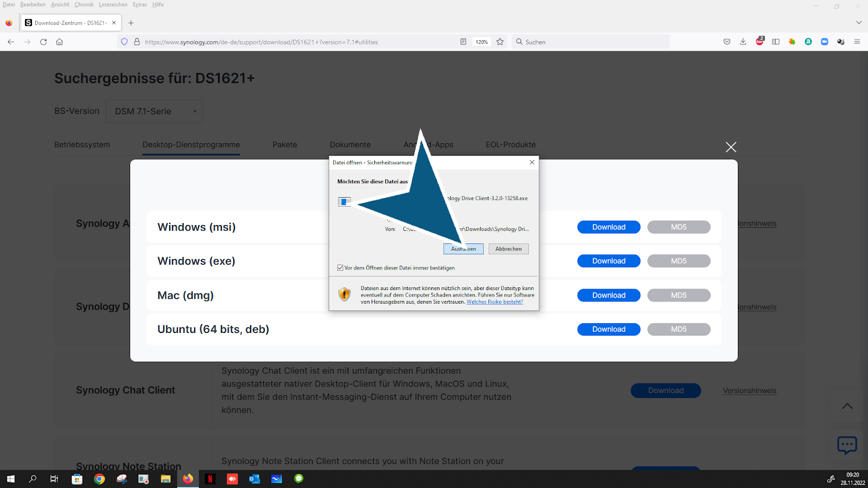Open the Chronik menu
The height and width of the screenshot is (488, 868).
point(84,4)
